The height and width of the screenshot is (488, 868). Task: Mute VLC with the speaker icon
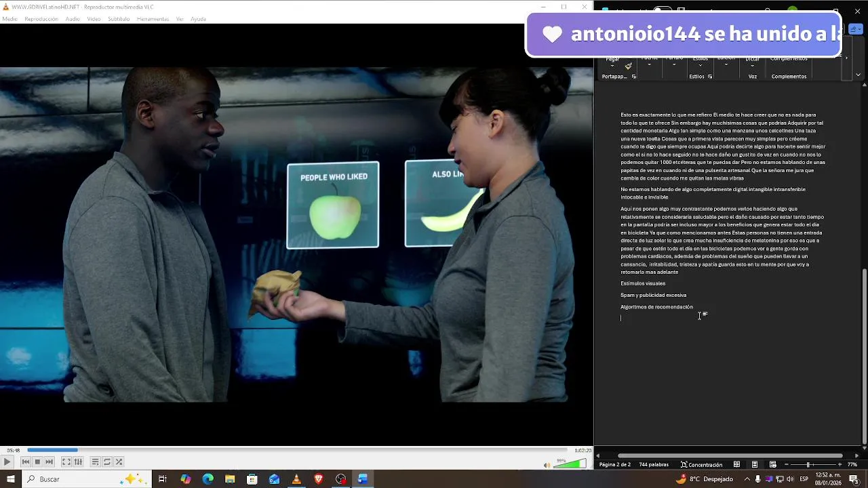(547, 465)
